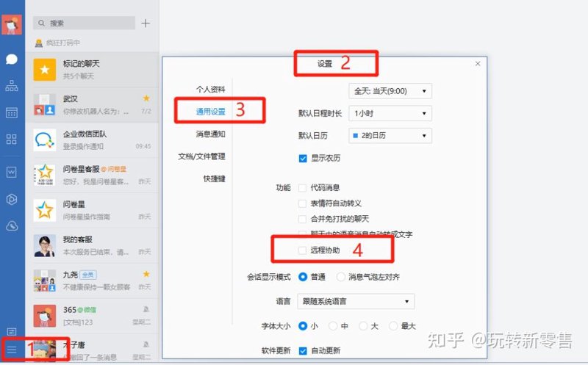
Task: Open the 武汉 chat row
Action: pyautogui.click(x=93, y=105)
